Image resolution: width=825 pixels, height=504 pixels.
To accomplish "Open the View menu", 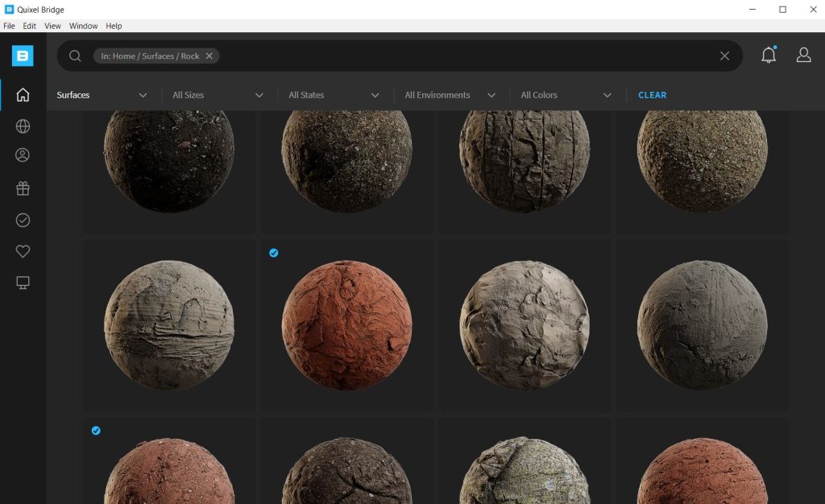I will coord(52,26).
